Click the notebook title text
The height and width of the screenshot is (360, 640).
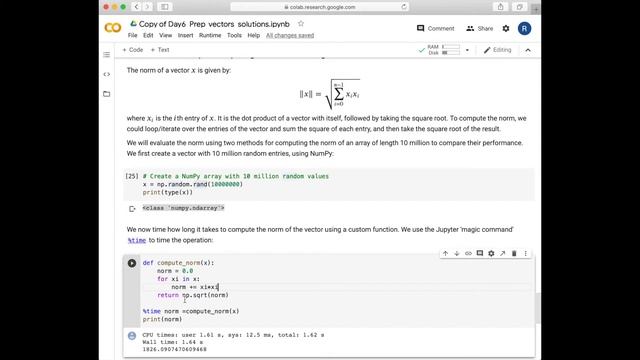214,24
